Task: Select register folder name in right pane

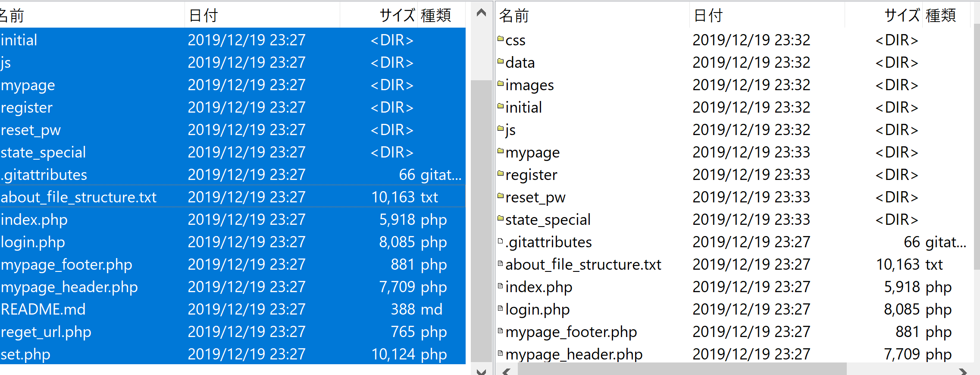Action: [531, 175]
